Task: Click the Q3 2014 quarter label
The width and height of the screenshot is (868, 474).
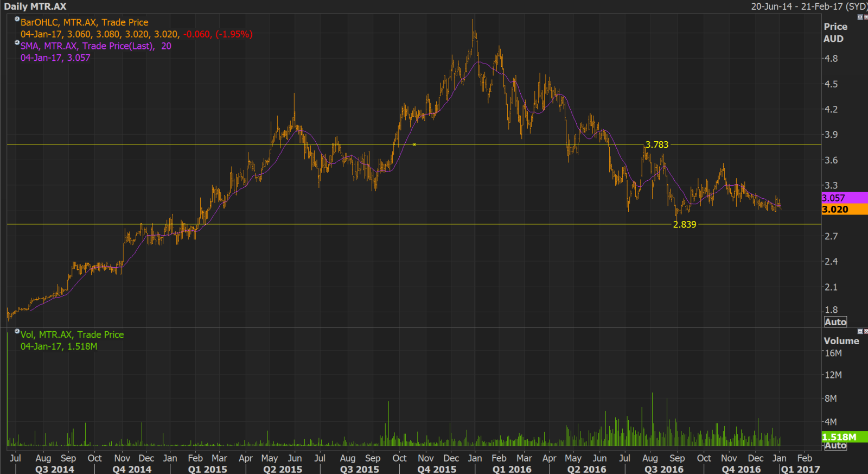Action: click(x=55, y=469)
